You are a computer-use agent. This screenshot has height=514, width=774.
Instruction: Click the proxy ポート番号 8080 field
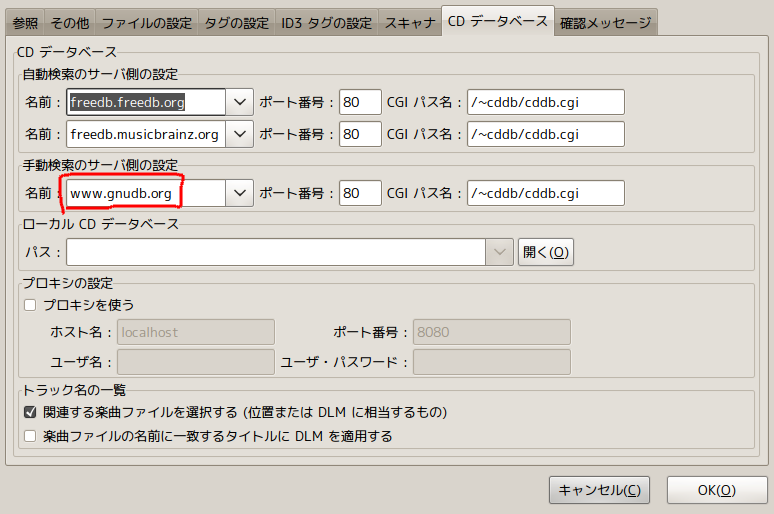click(x=492, y=332)
